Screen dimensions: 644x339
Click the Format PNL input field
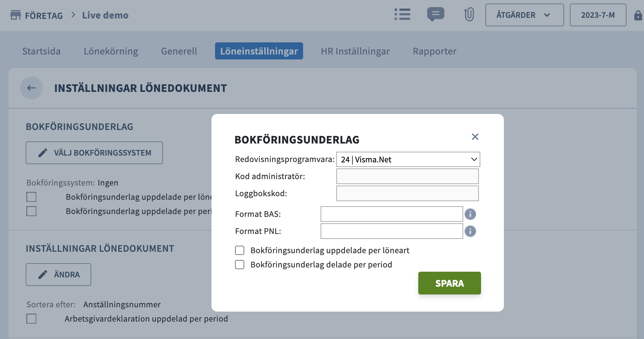392,231
